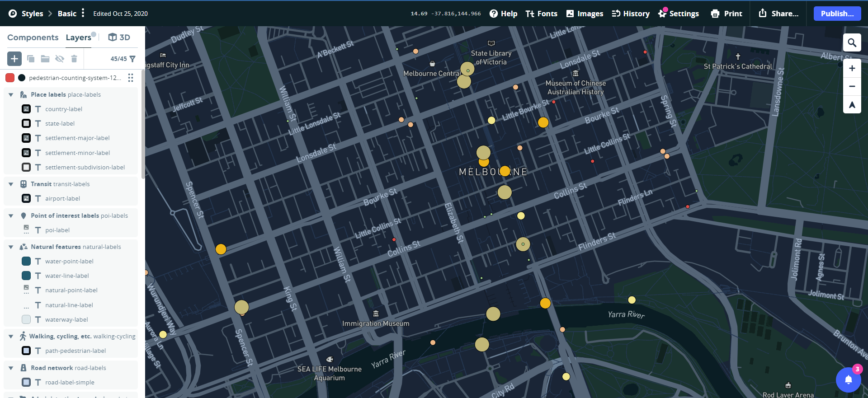Add a new layer with plus button
868x398 pixels.
(14, 59)
